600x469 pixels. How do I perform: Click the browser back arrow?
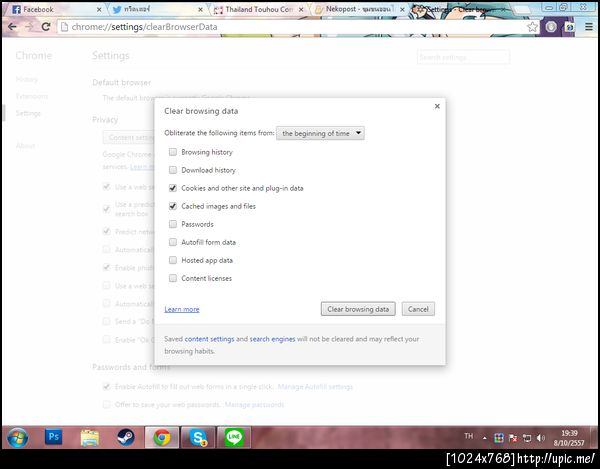pos(12,27)
